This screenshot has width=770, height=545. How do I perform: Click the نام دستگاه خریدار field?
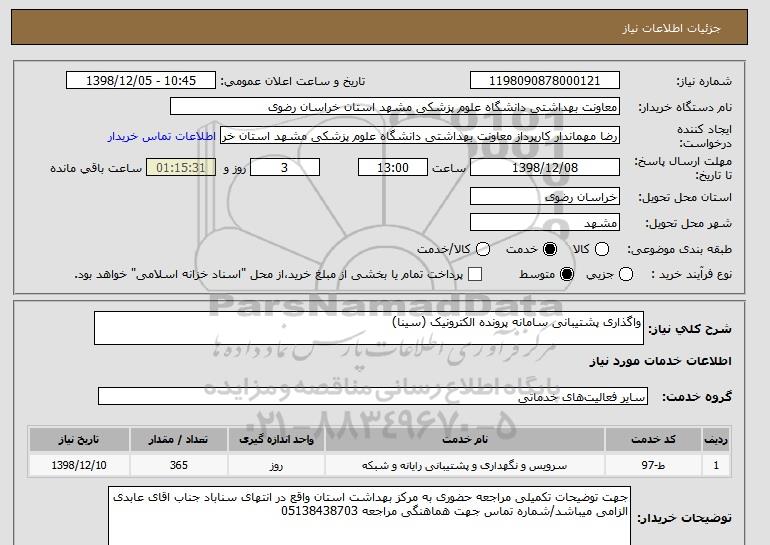pyautogui.click(x=395, y=107)
